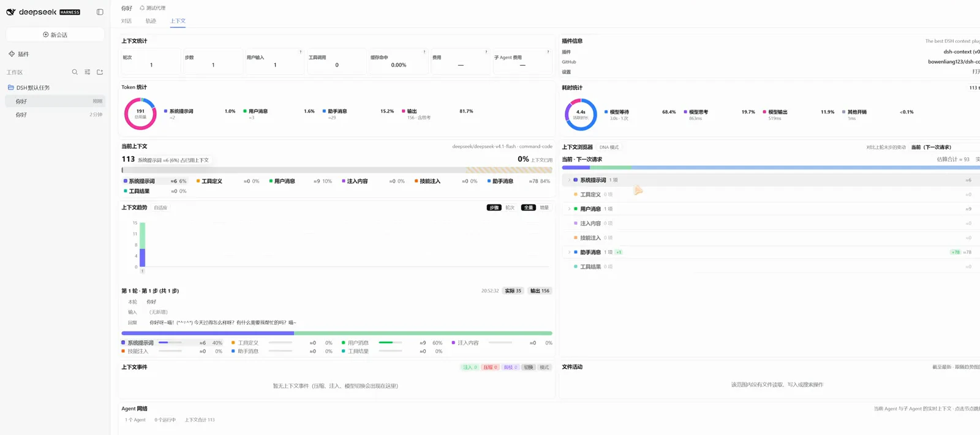The width and height of the screenshot is (980, 435).
Task: Click the 测试代理 agent icon in header
Action: pos(142,8)
